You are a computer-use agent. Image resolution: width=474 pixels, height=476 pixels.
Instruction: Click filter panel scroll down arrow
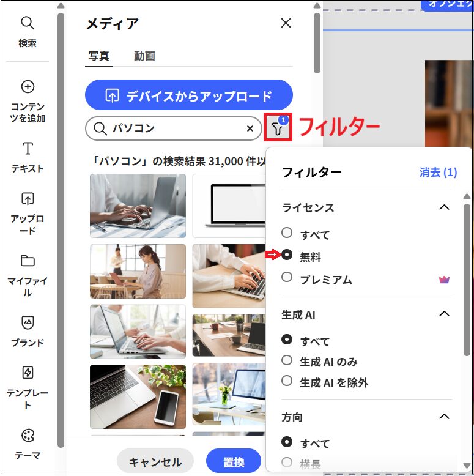coord(467,465)
